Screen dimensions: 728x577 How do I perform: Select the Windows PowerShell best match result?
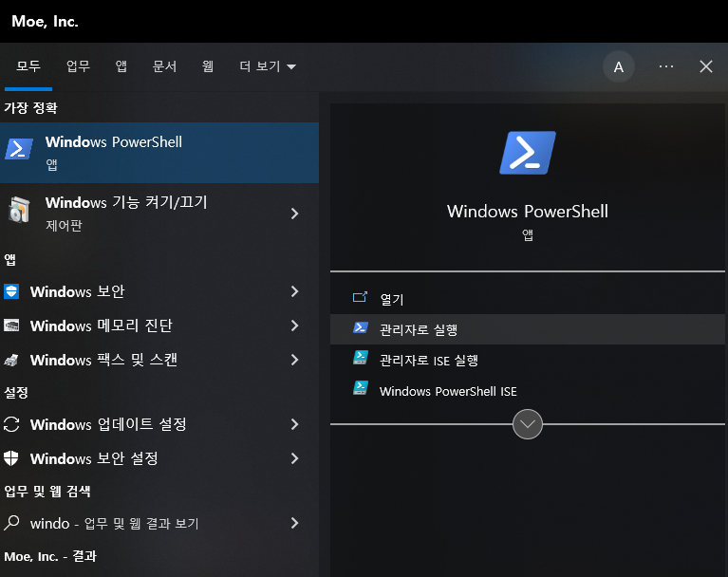click(x=159, y=153)
